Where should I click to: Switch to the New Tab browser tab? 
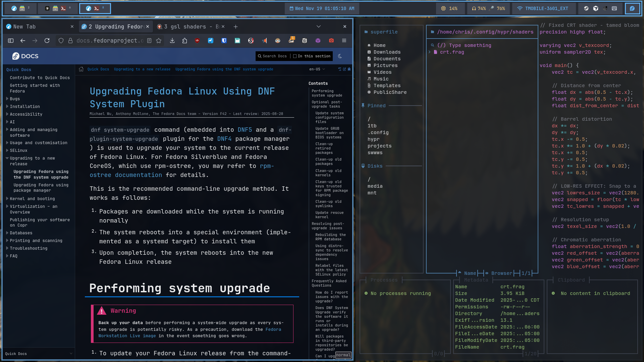pyautogui.click(x=24, y=26)
